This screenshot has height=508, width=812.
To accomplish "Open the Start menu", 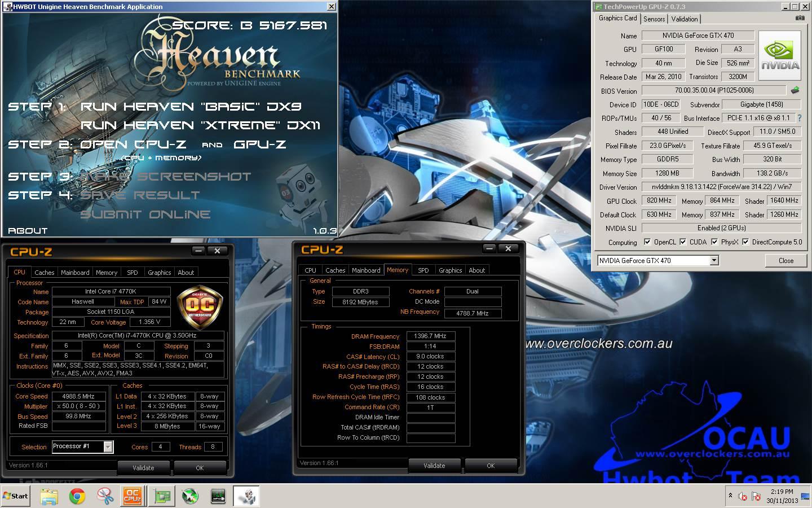I will tap(16, 496).
